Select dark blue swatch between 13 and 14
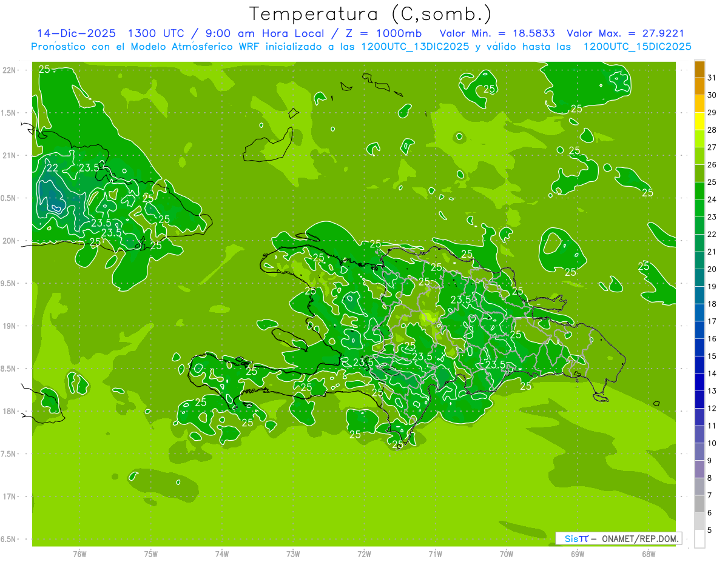The image size is (728, 562). click(x=699, y=382)
